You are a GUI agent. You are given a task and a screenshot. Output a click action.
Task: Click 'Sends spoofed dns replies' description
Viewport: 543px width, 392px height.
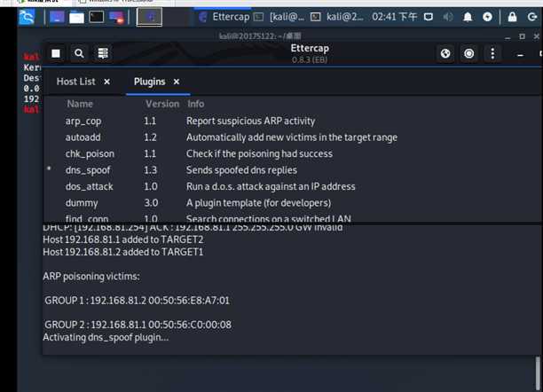point(241,170)
